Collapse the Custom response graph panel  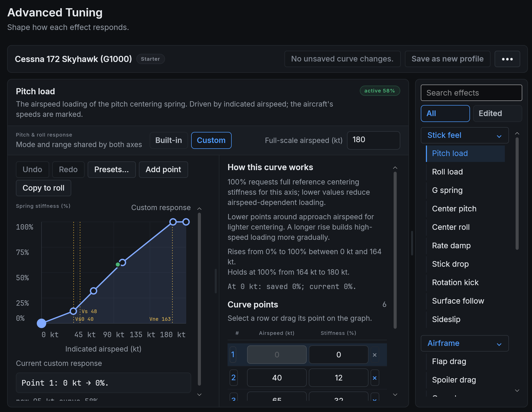199,209
